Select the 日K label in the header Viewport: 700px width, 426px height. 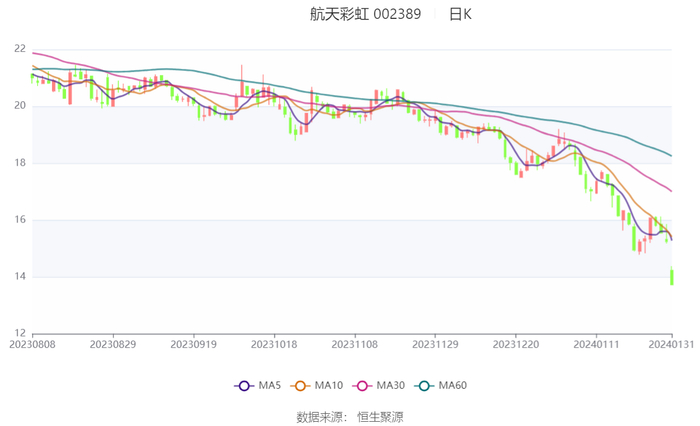[x=460, y=15]
